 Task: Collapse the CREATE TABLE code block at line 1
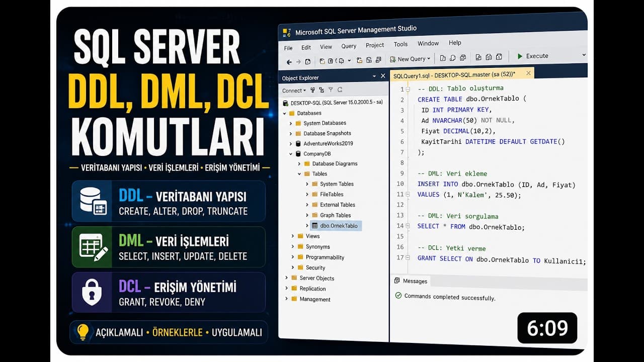point(408,89)
